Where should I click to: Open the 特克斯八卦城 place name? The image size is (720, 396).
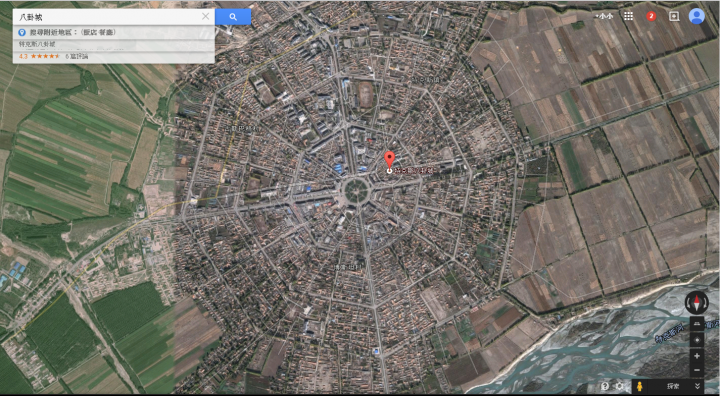click(37, 44)
